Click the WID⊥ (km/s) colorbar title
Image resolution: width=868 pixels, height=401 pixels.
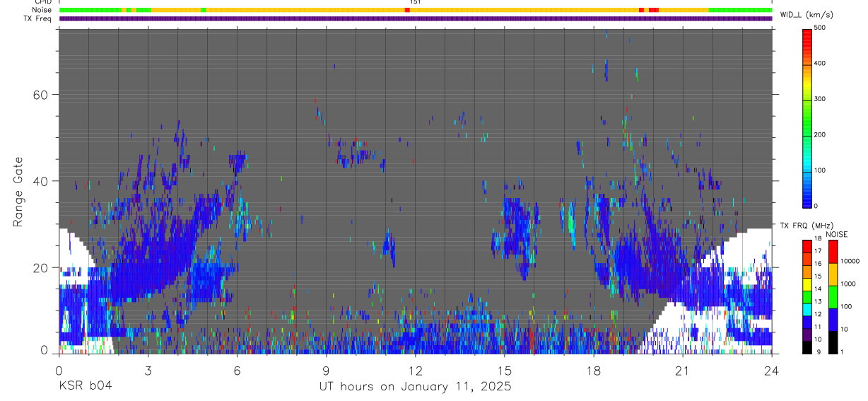coord(806,15)
